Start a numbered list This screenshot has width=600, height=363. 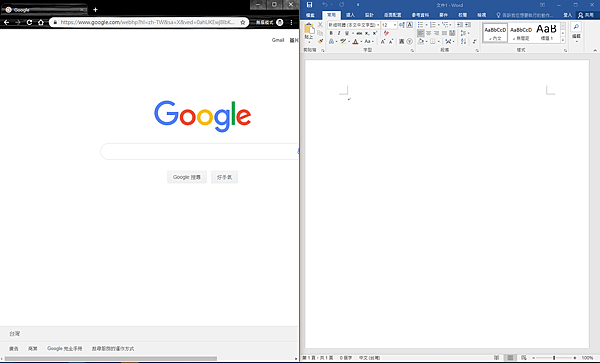[x=433, y=25]
